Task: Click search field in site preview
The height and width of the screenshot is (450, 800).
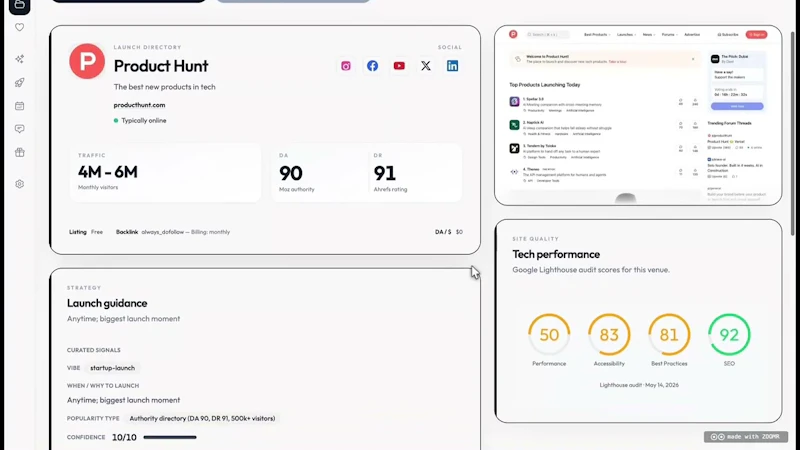Action: point(547,35)
